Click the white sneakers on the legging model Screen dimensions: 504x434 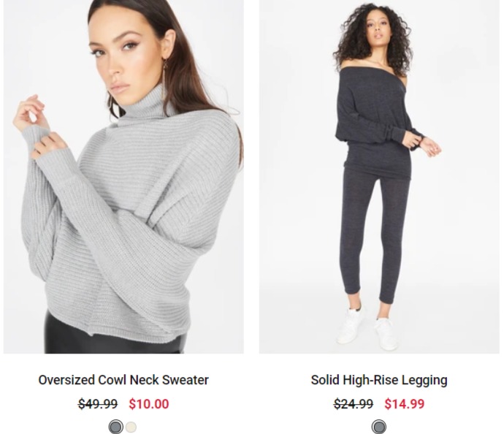(368, 330)
